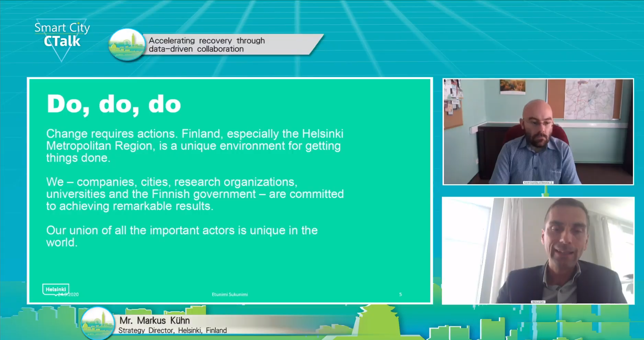Click the 'Our union of all' paragraph
Viewport: 644px width, 340px height.
[182, 236]
